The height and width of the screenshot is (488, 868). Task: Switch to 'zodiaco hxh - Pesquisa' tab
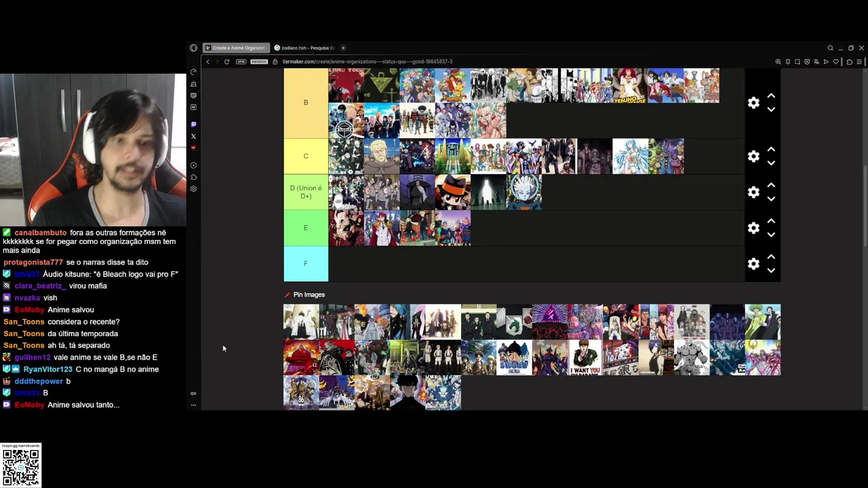point(304,48)
